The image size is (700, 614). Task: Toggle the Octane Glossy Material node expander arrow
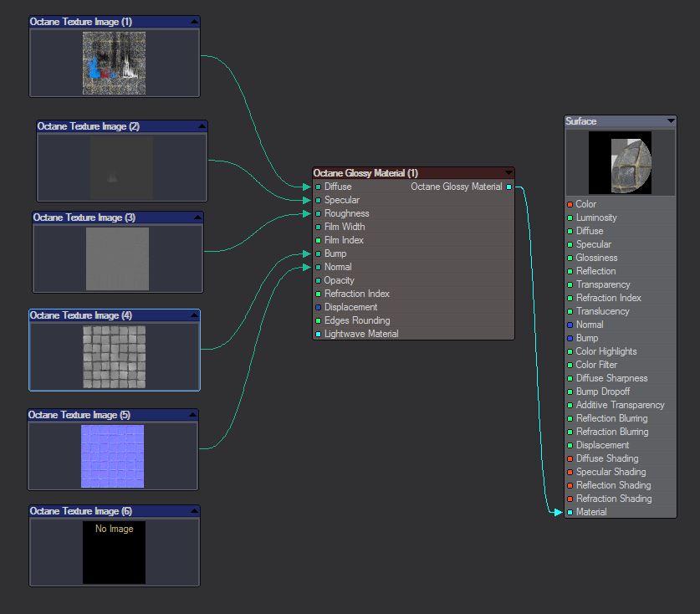tap(508, 173)
